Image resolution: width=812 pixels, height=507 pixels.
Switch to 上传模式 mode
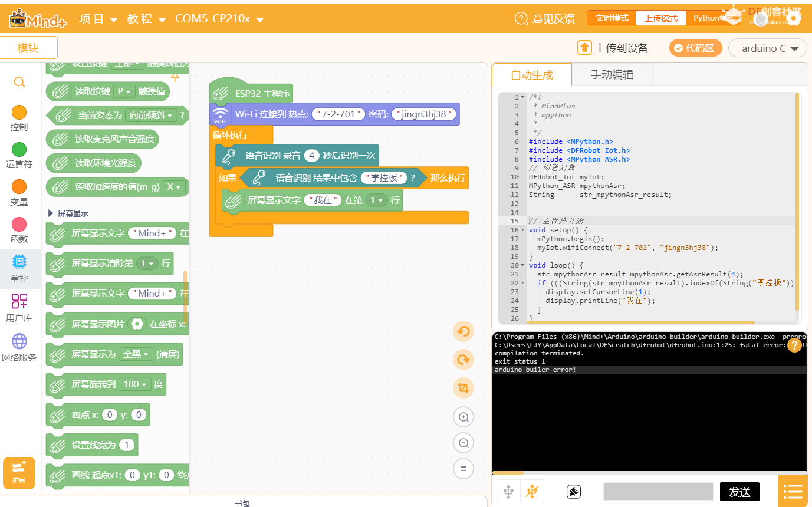tap(661, 18)
